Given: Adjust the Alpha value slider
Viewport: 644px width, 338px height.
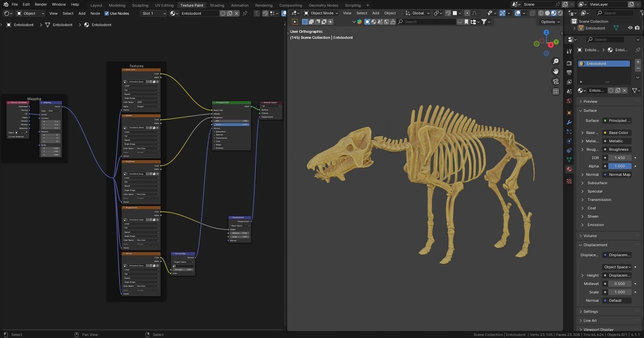Looking at the screenshot, I should [620, 166].
